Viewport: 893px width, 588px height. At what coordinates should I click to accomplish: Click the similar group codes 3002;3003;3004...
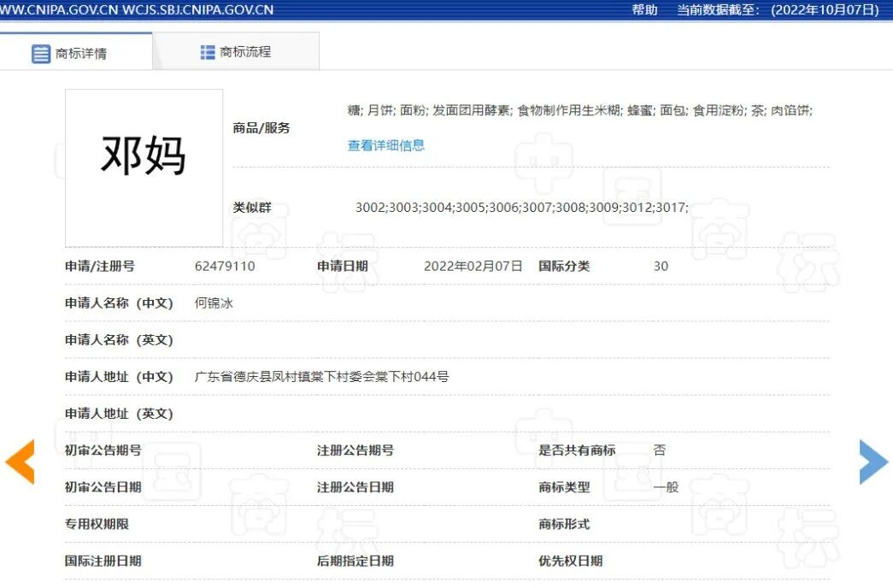pos(521,208)
